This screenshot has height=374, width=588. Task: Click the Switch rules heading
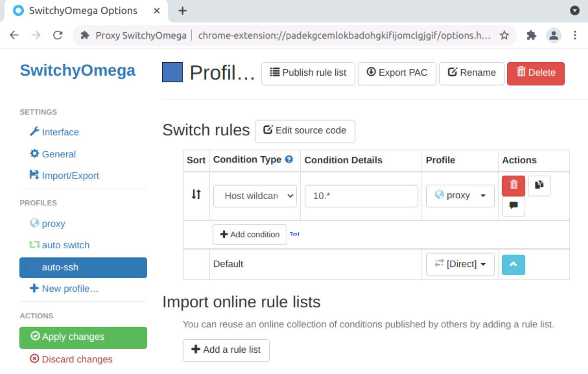[206, 130]
